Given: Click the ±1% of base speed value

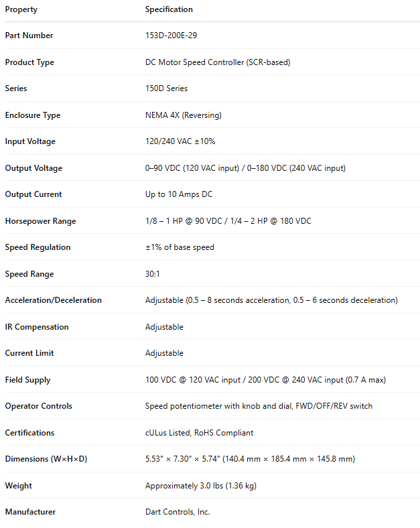Looking at the screenshot, I should pos(180,247).
